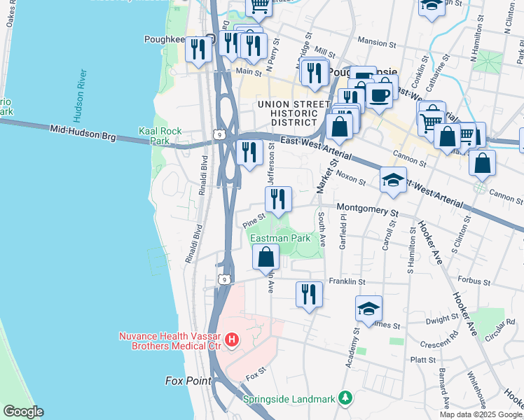The width and height of the screenshot is (524, 420).
Task: Click the Google logo in the corner
Action: click(x=23, y=411)
